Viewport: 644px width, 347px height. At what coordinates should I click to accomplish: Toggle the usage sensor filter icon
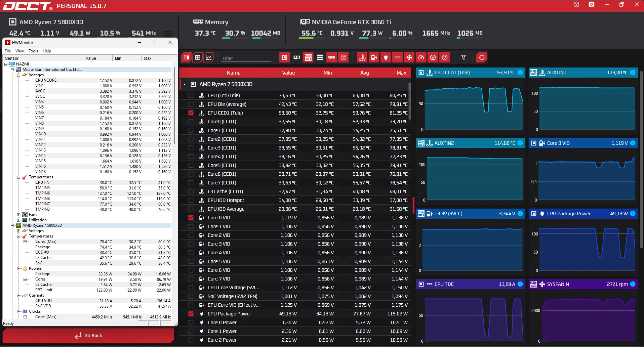pyautogui.click(x=433, y=57)
